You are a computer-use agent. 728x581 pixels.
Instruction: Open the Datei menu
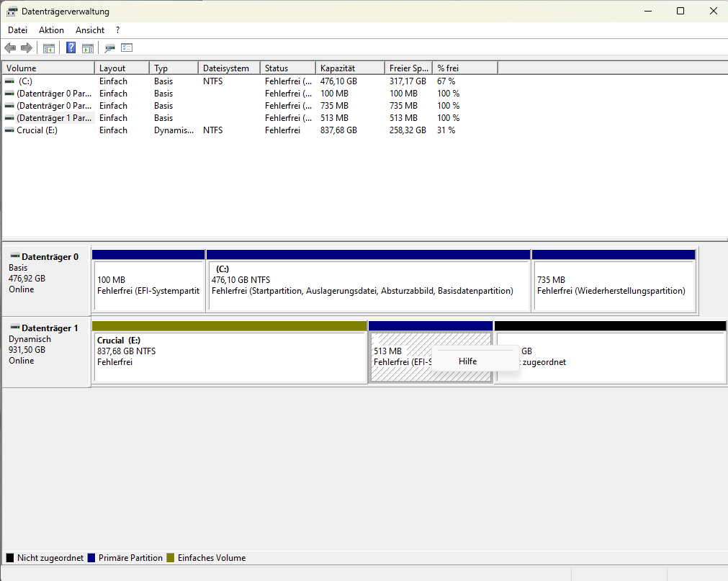click(x=18, y=30)
